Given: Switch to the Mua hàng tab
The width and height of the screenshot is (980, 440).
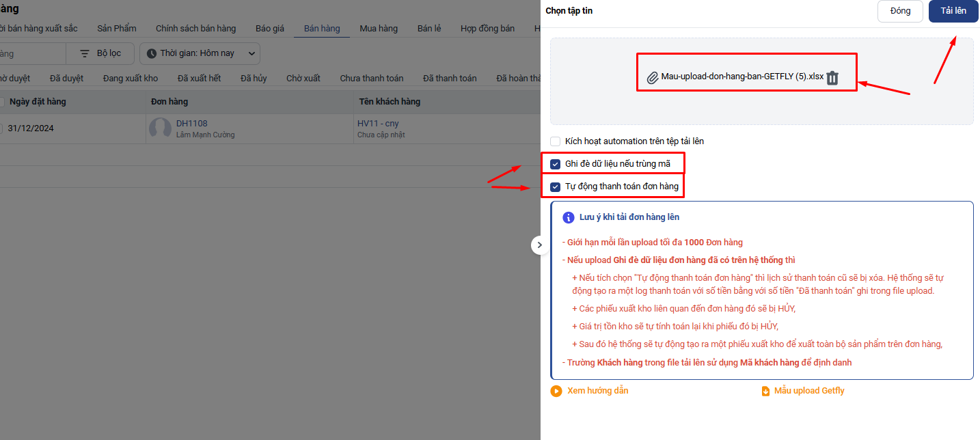Looking at the screenshot, I should click(379, 29).
